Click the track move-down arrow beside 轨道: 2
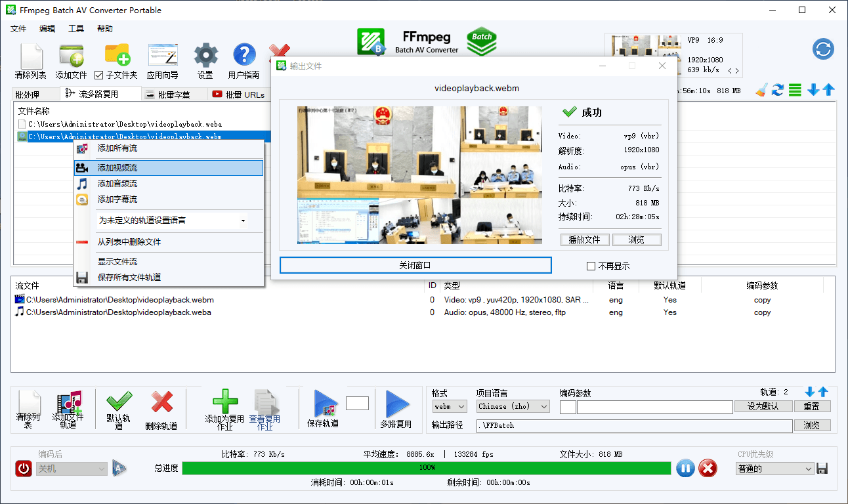 [x=810, y=392]
